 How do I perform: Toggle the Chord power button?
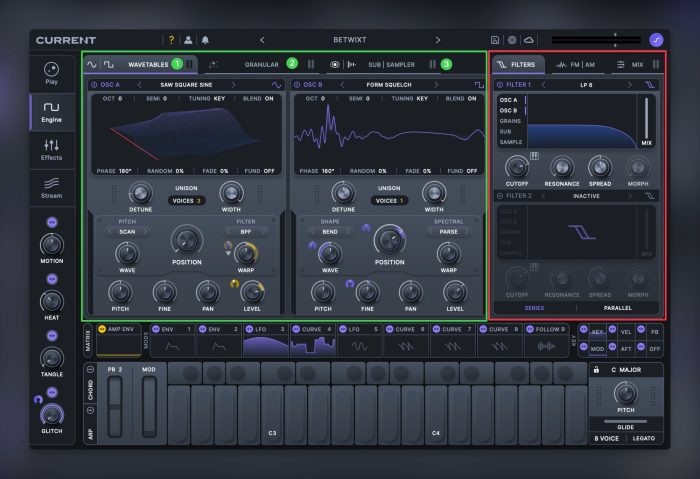(90, 370)
